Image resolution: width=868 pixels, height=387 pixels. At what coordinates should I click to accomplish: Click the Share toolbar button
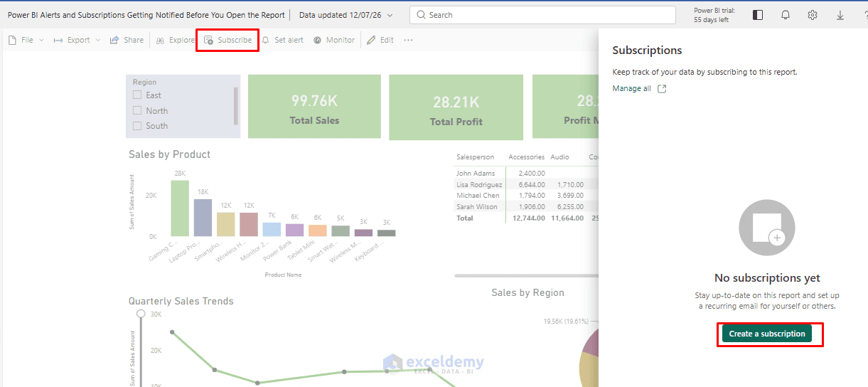pyautogui.click(x=127, y=40)
